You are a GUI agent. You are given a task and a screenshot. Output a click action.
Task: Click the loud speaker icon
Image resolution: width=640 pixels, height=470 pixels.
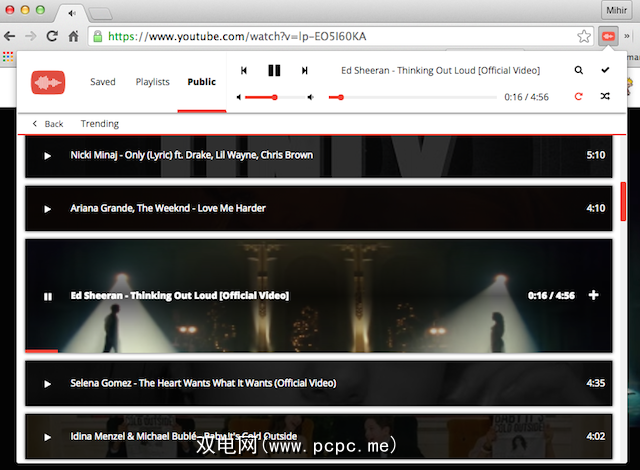point(311,97)
